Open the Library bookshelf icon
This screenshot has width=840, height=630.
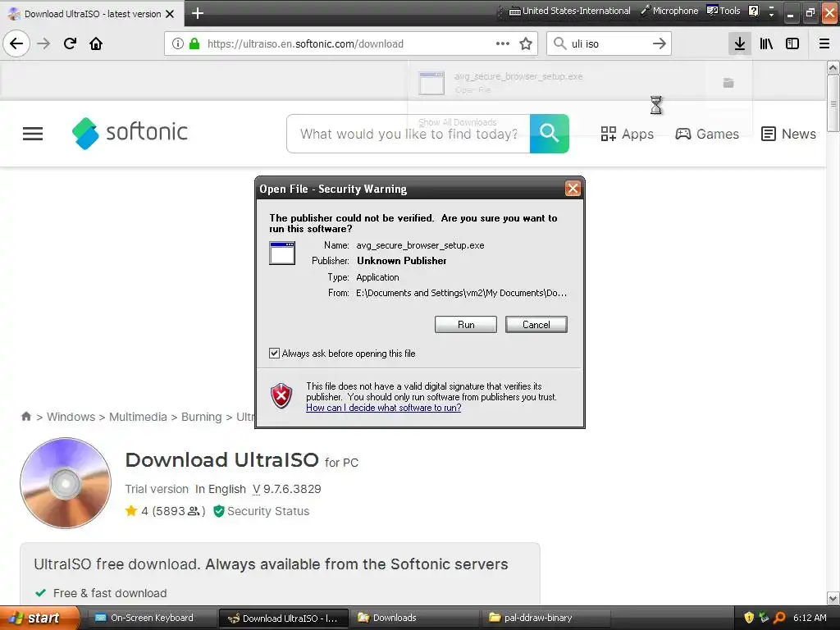tap(766, 44)
